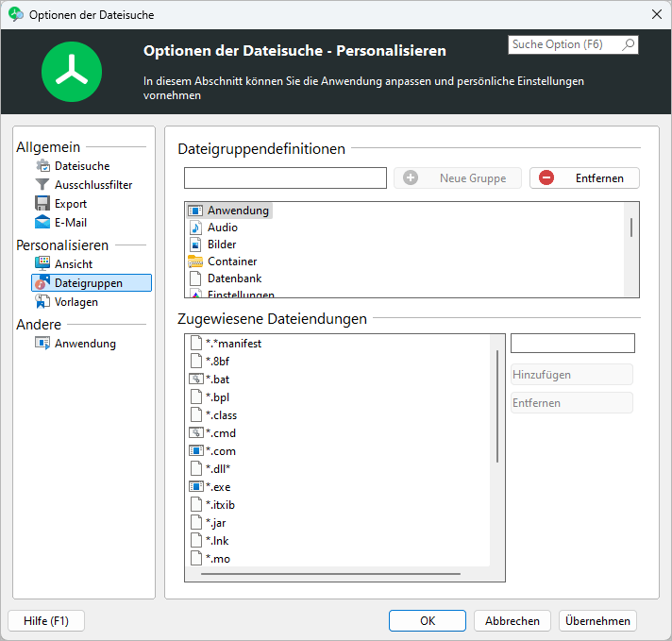
Task: Click the Bilder group picture icon
Action: (195, 245)
